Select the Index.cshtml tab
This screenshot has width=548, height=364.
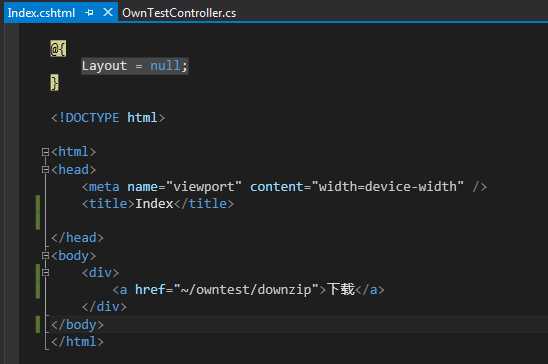(x=41, y=13)
